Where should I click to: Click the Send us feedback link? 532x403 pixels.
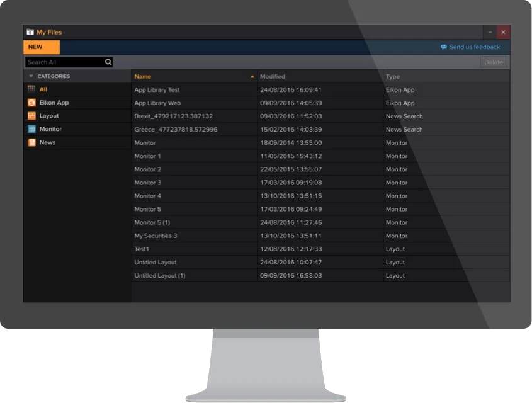(474, 47)
